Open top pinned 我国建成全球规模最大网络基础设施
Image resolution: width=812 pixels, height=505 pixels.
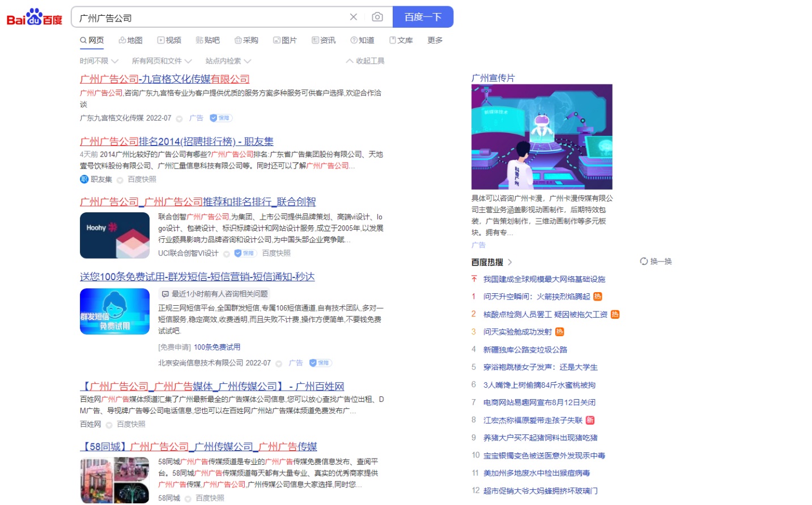pyautogui.click(x=544, y=279)
